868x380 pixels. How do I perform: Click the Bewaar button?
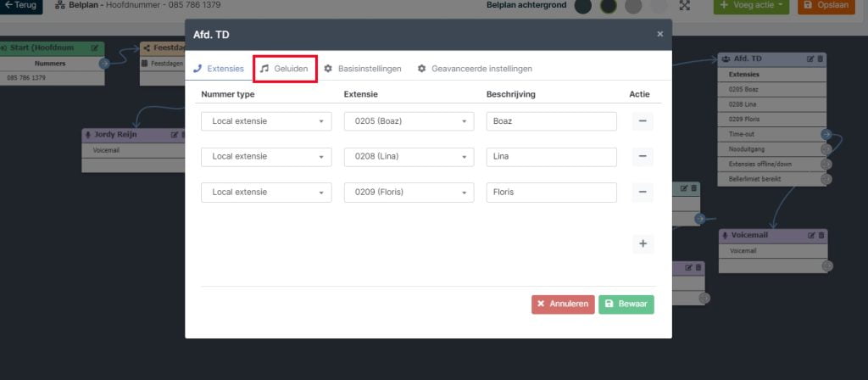tap(626, 305)
